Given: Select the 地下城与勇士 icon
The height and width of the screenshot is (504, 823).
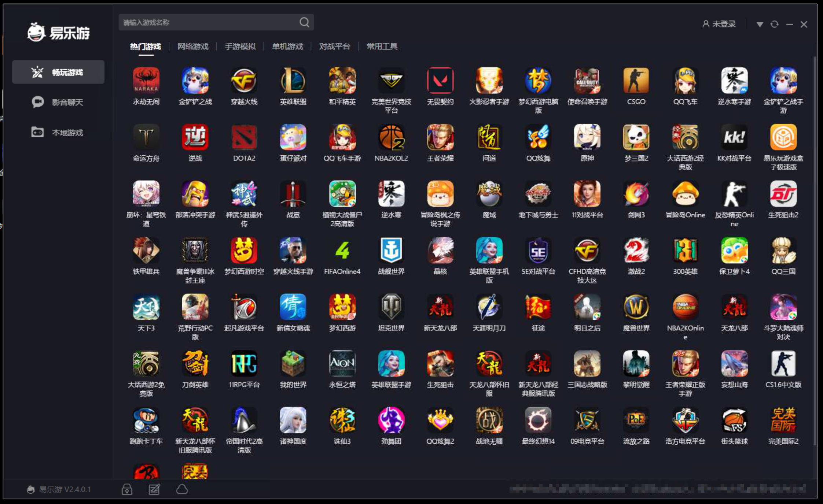Looking at the screenshot, I should click(538, 194).
